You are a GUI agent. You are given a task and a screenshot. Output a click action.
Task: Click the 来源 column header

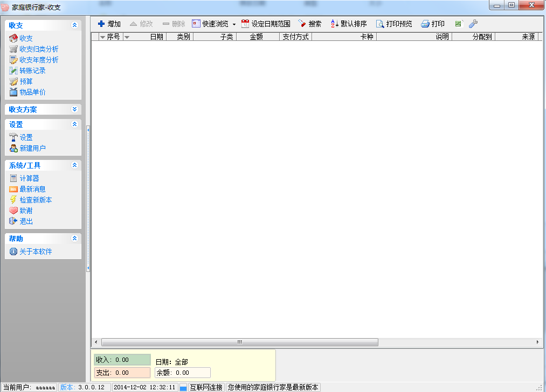point(517,37)
